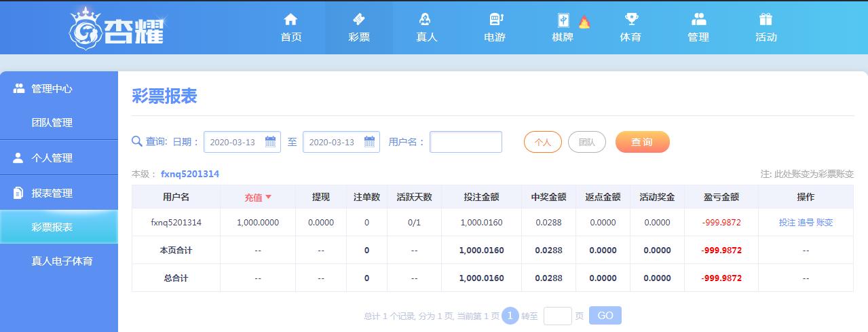Open the 棋牌 card games icon
Screen dimensions: 868x332
(563, 20)
